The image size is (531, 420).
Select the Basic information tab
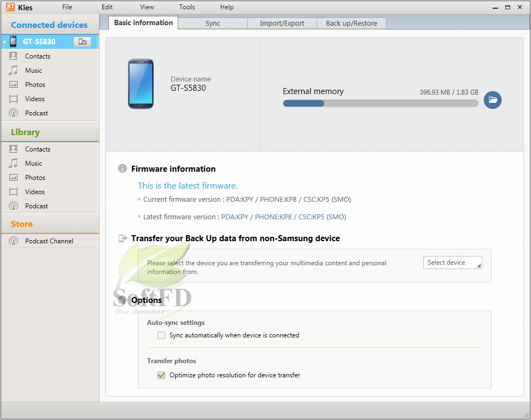point(143,22)
